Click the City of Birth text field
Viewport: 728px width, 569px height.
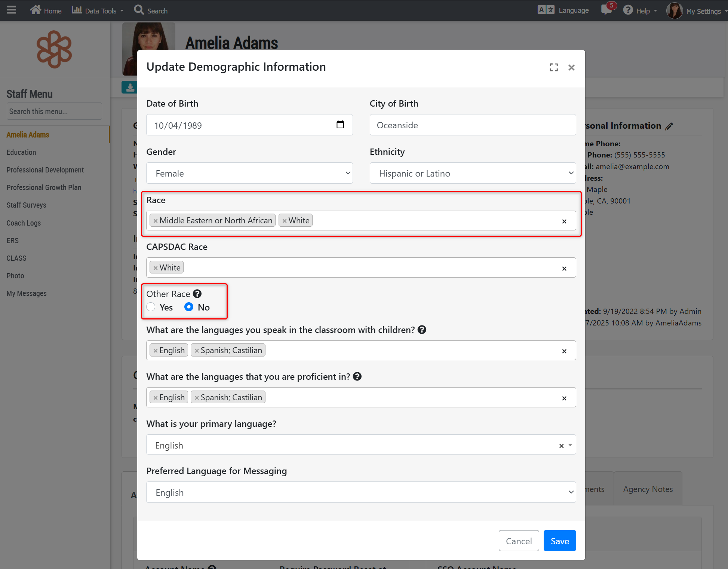coord(472,125)
